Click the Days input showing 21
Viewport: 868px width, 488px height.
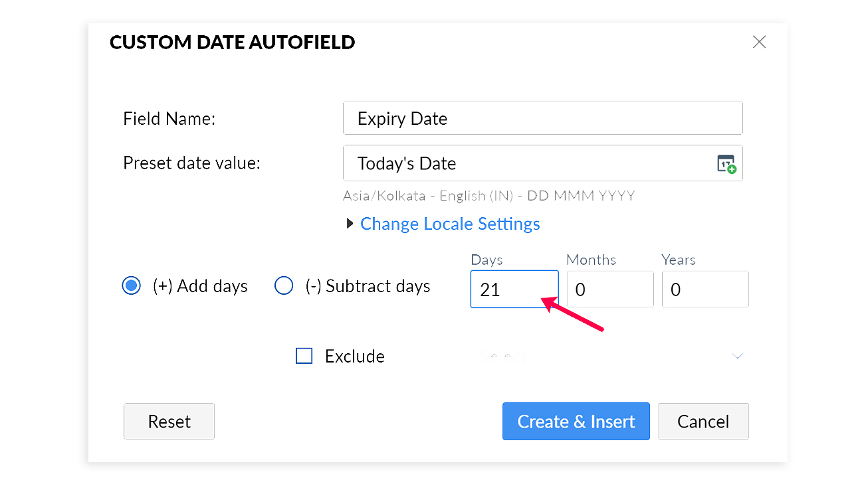pyautogui.click(x=514, y=289)
